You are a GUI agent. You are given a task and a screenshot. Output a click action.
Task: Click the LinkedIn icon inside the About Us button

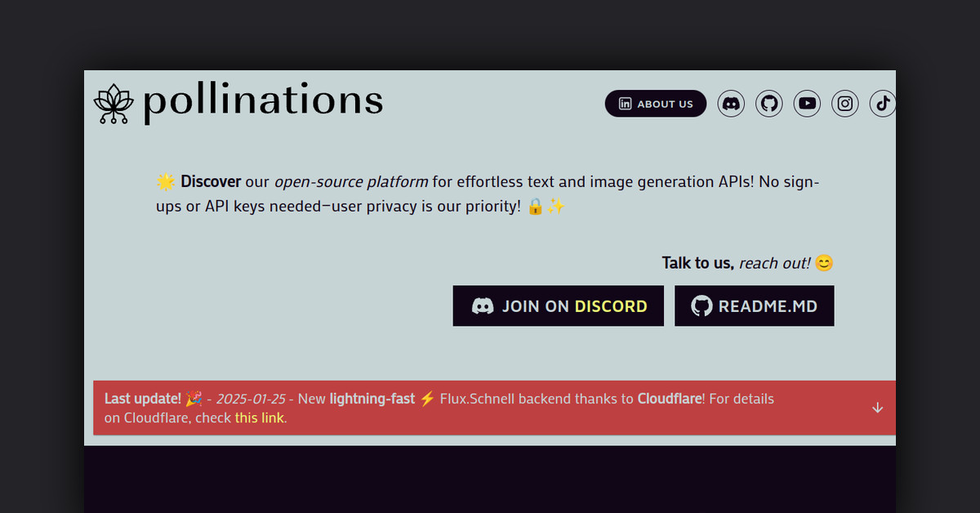pyautogui.click(x=625, y=104)
